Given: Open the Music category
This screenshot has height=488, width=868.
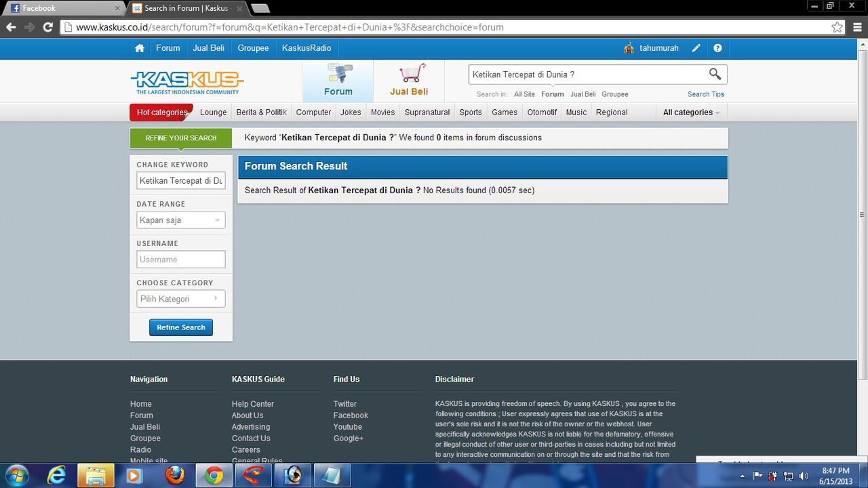Looking at the screenshot, I should coord(576,113).
